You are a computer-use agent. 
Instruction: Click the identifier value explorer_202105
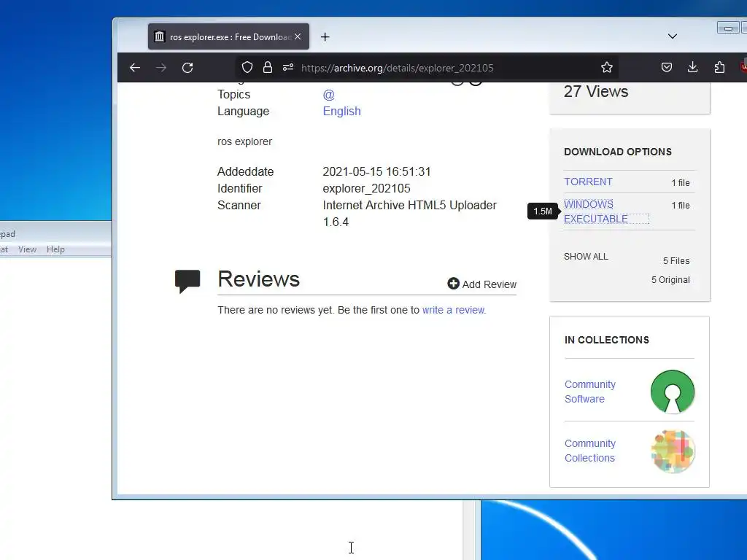pos(366,189)
